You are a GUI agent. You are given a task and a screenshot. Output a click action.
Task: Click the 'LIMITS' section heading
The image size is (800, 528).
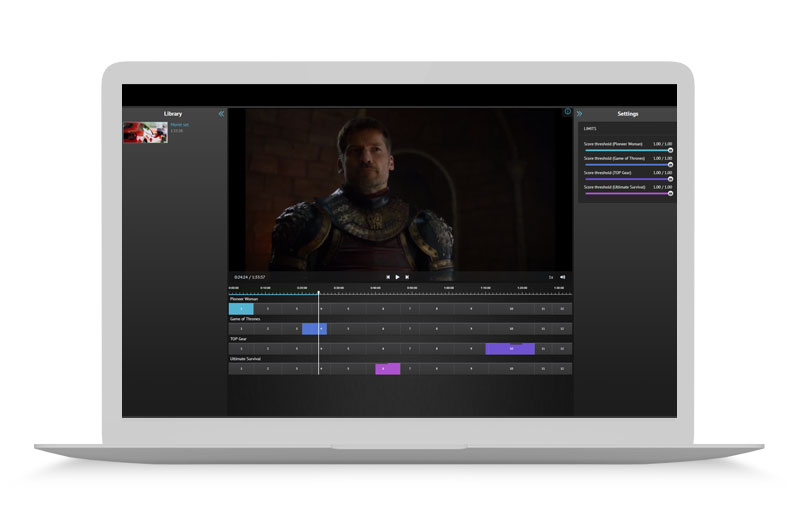click(x=590, y=129)
